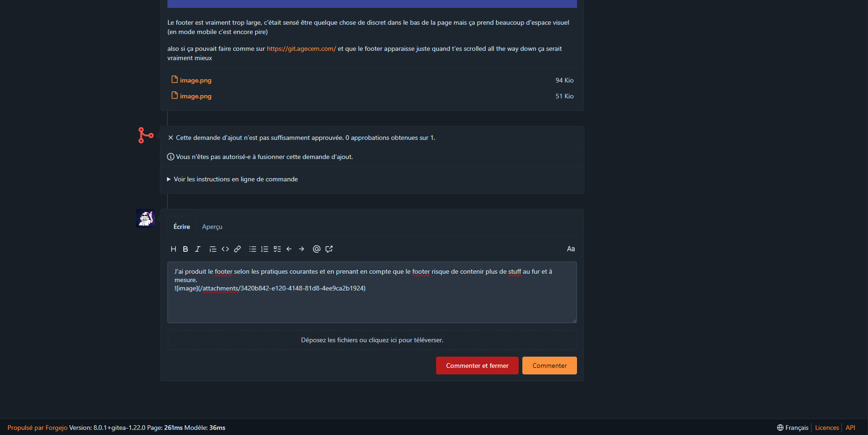Insert an unordered bullet list
Viewport: 868px width, 435px height.
[253, 249]
